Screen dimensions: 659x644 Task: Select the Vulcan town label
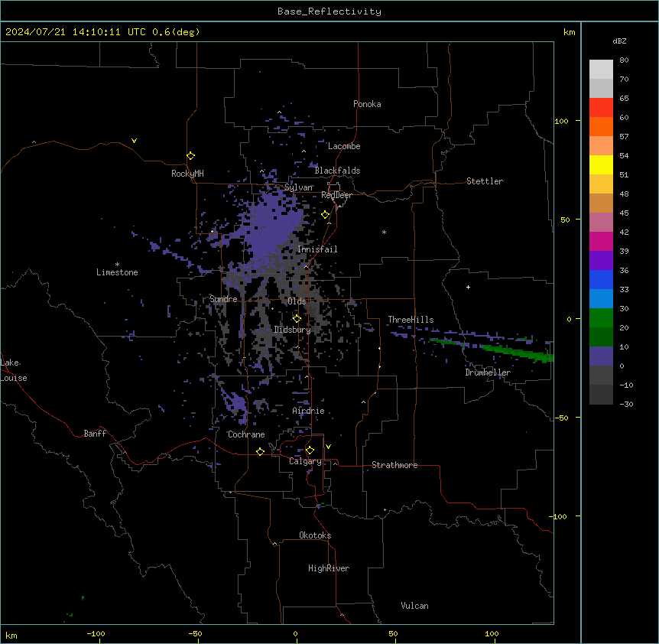[x=415, y=606]
